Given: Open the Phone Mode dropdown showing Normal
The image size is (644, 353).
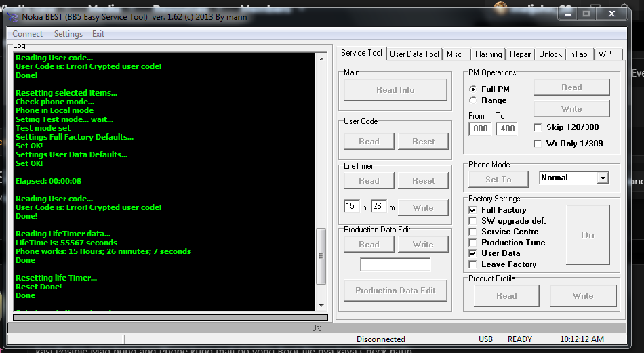Looking at the screenshot, I should [603, 178].
